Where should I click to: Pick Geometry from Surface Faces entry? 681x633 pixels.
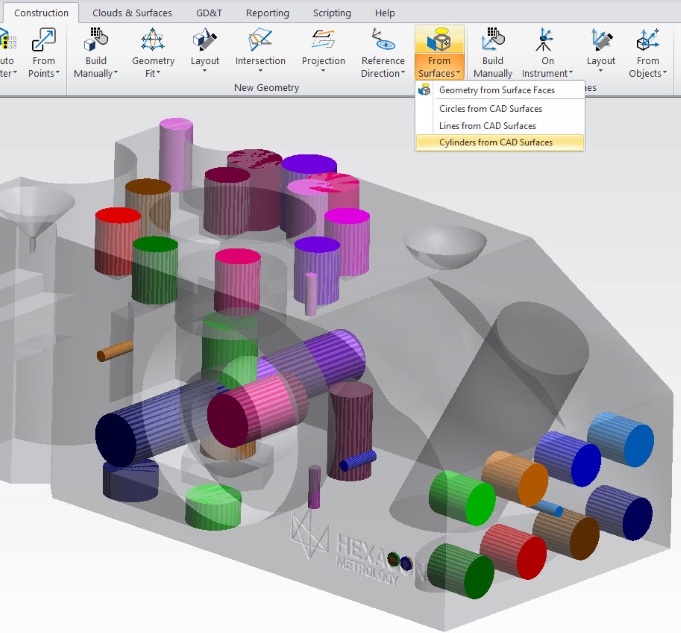496,90
